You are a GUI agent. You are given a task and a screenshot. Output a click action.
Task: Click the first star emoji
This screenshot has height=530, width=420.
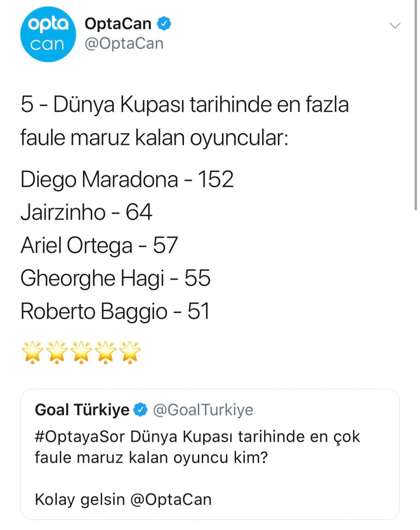(32, 352)
